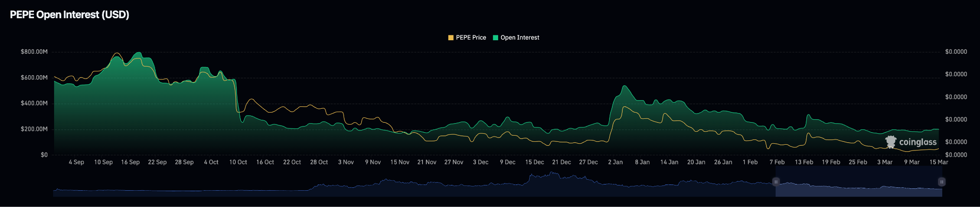Select the 21 Dec date label

coord(562,162)
